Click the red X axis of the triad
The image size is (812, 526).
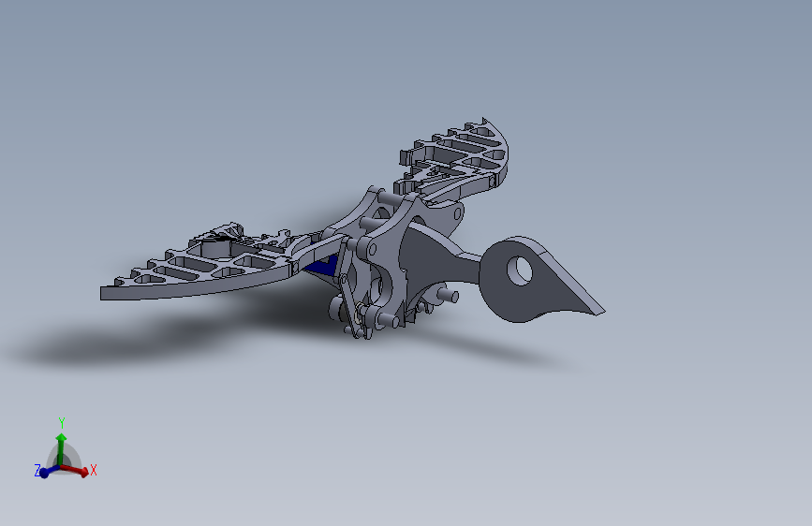[x=76, y=470]
